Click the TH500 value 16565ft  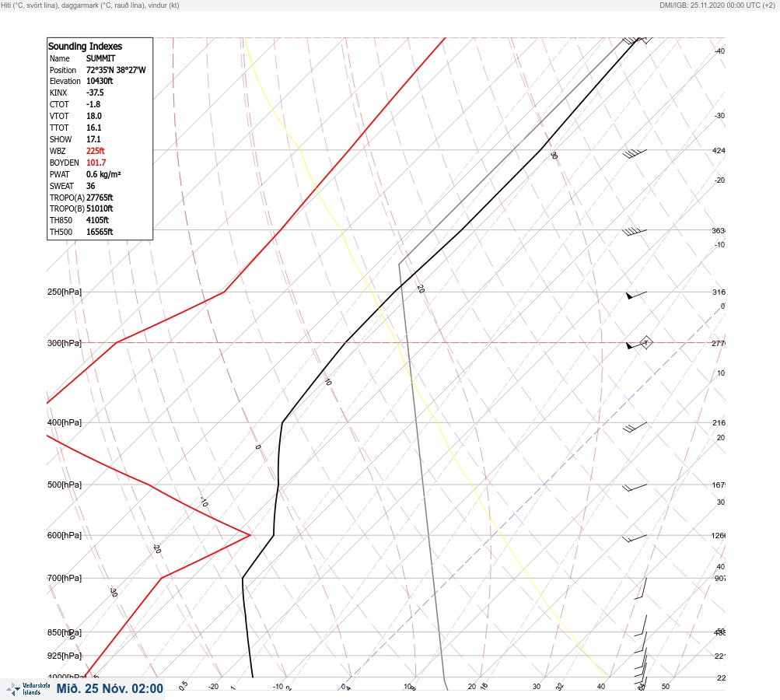point(100,232)
